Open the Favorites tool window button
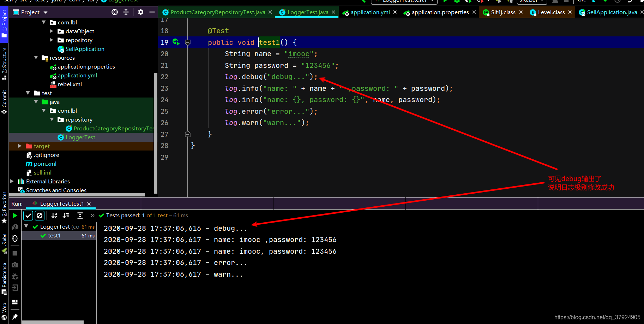Image resolution: width=644 pixels, height=324 pixels. pyautogui.click(x=4, y=208)
